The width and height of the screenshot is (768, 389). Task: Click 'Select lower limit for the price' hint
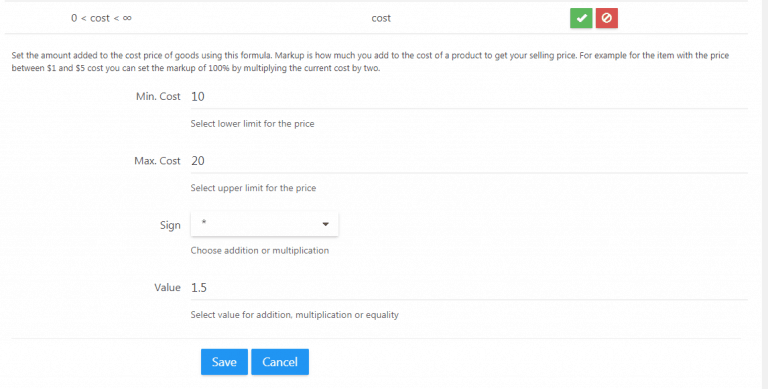(x=252, y=124)
